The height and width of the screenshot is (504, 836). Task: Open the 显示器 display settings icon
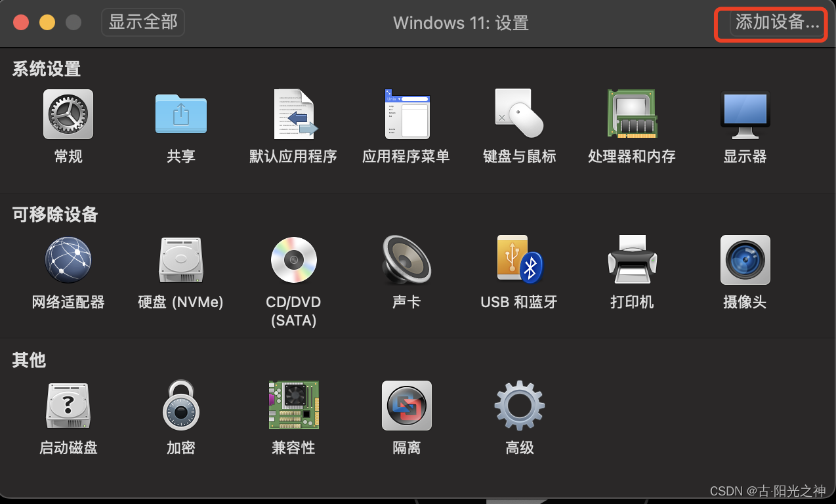pos(745,114)
